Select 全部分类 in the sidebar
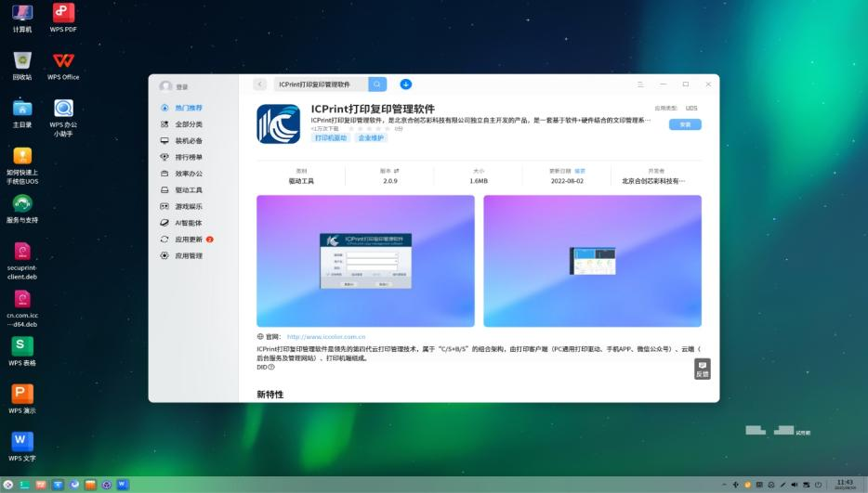The width and height of the screenshot is (868, 493). pyautogui.click(x=188, y=124)
